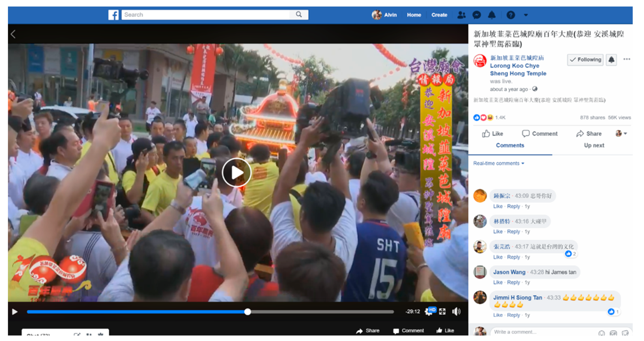Toggle the Following button for the page
The width and height of the screenshot is (644, 341).
585,60
